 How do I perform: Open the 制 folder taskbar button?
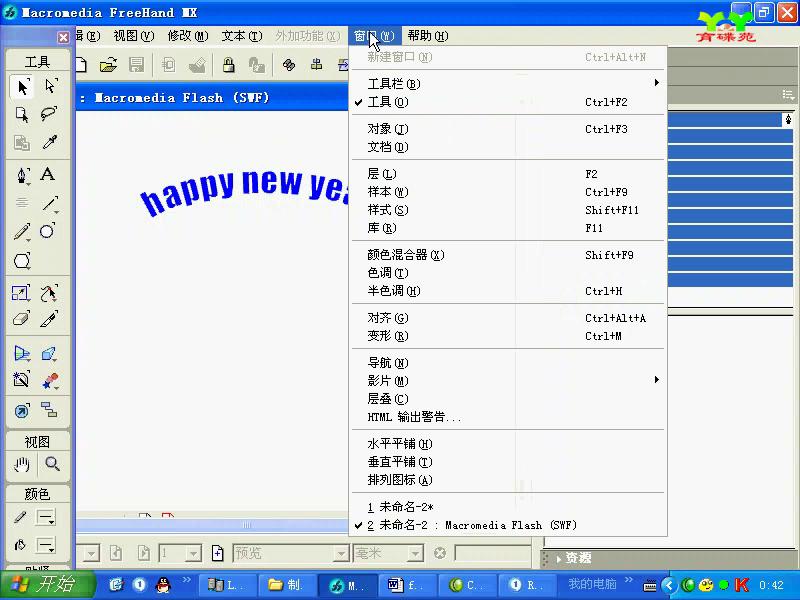[286, 585]
